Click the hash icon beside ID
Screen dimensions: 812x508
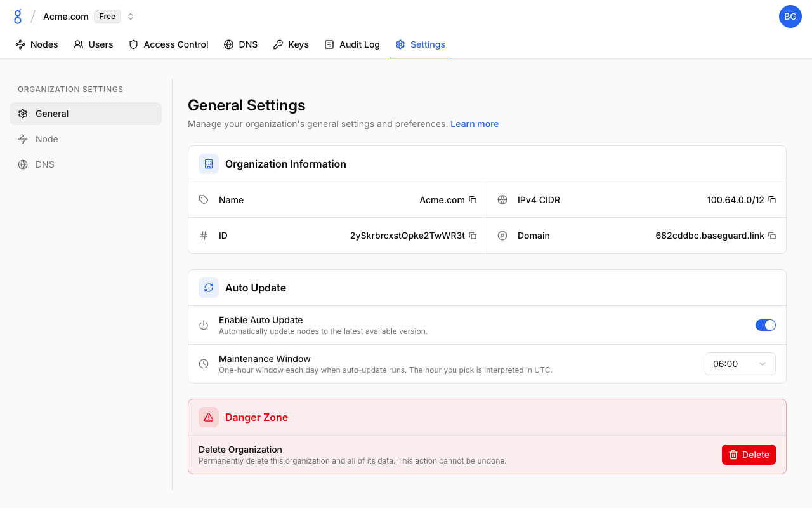pos(204,236)
